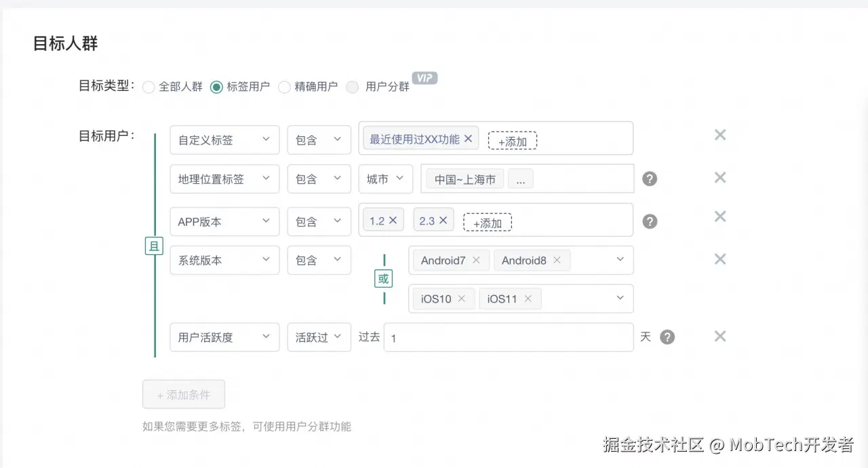Choose the 标签用户 radio button
868x468 pixels.
tap(216, 87)
